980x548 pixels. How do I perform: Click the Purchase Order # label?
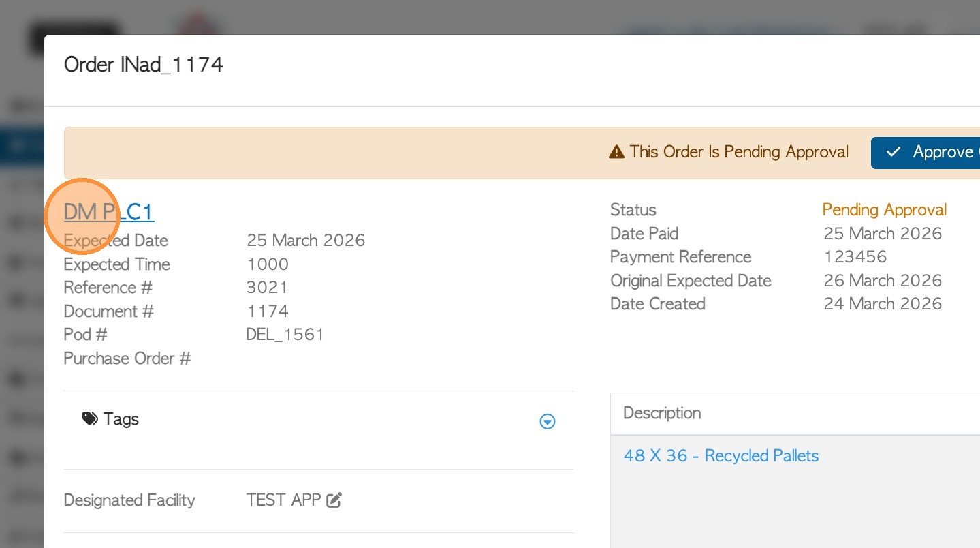pos(127,359)
